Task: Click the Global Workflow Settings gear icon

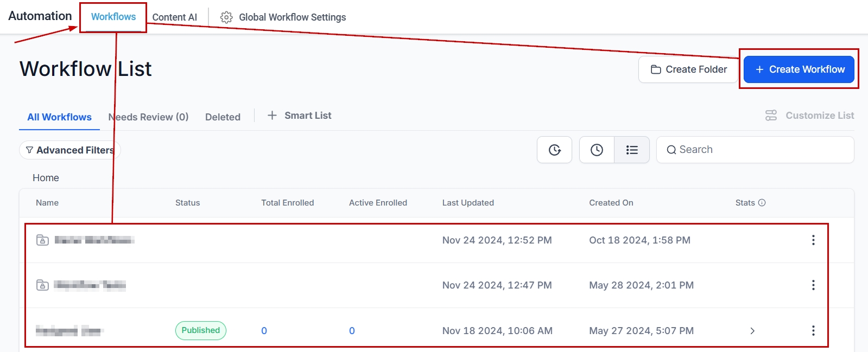Action: tap(226, 17)
